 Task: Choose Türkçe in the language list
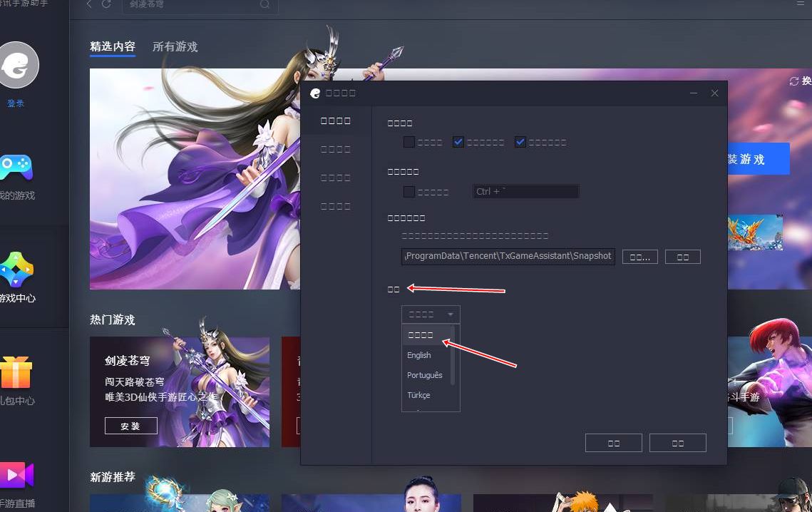coord(418,395)
